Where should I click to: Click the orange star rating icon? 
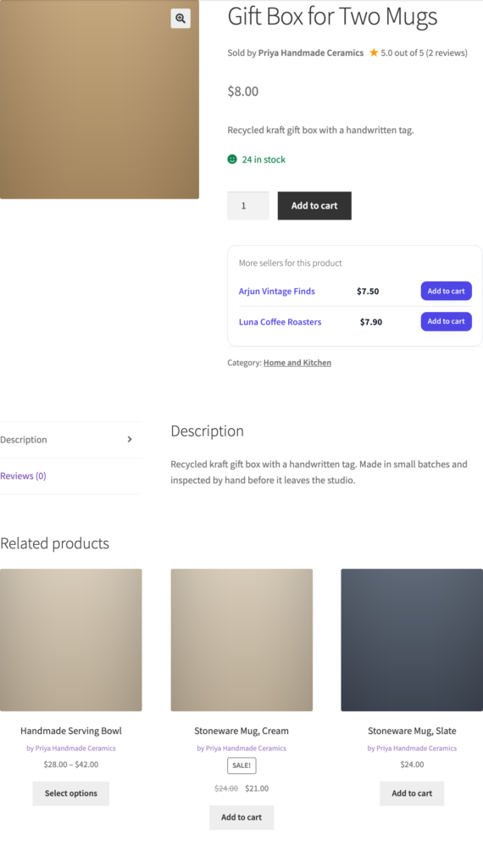tap(374, 53)
